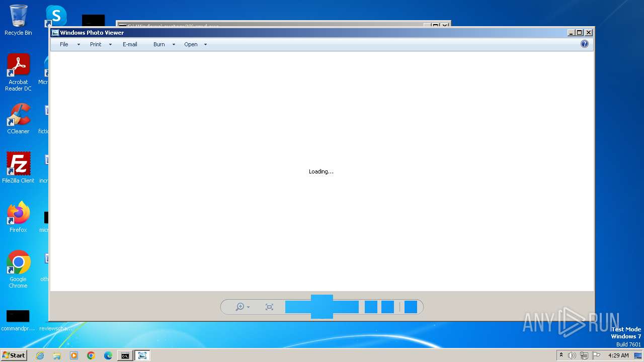Open Microsoft Edge from the taskbar
644x362 pixels.
pyautogui.click(x=108, y=355)
